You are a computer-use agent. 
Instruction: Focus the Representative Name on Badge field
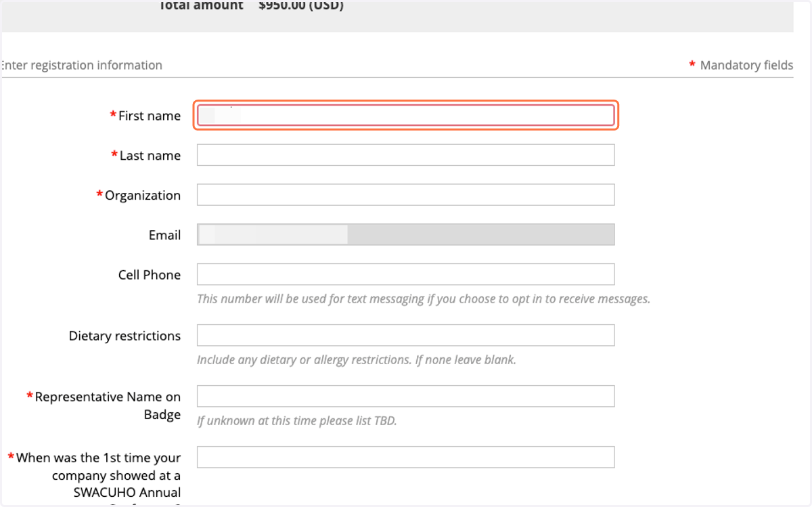pos(405,396)
